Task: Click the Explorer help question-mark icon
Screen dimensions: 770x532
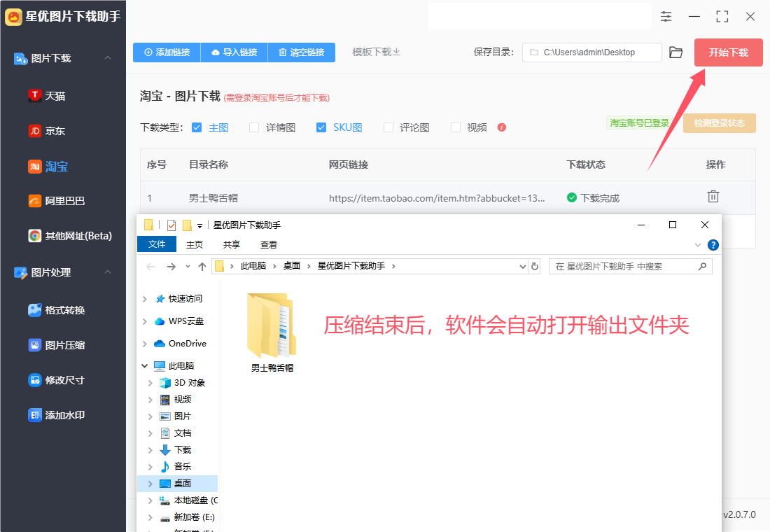Action: point(713,244)
